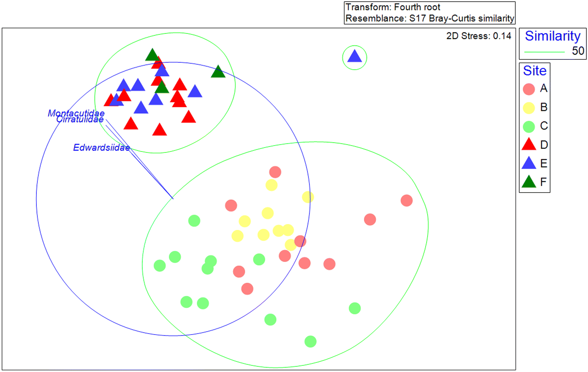Click the "Transform: Fourth root" text

pyautogui.click(x=393, y=7)
